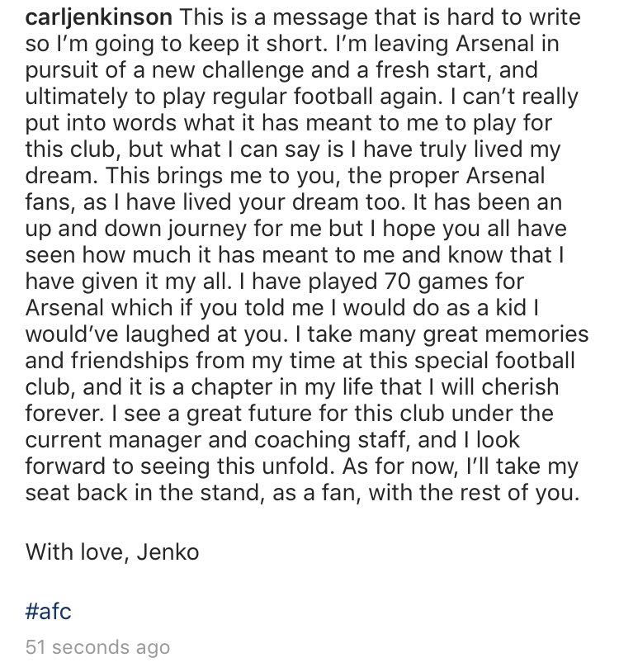Click the '51 seconds ago' timestamp
619x672 pixels.
pos(97,647)
